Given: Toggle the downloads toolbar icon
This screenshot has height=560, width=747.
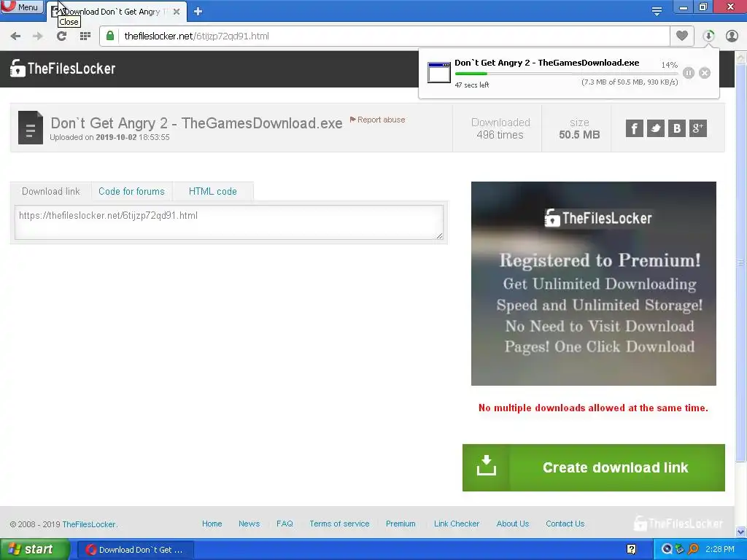Looking at the screenshot, I should [x=708, y=36].
